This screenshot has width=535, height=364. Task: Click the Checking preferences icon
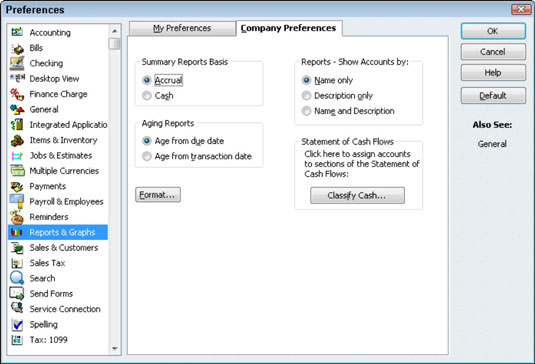point(17,63)
